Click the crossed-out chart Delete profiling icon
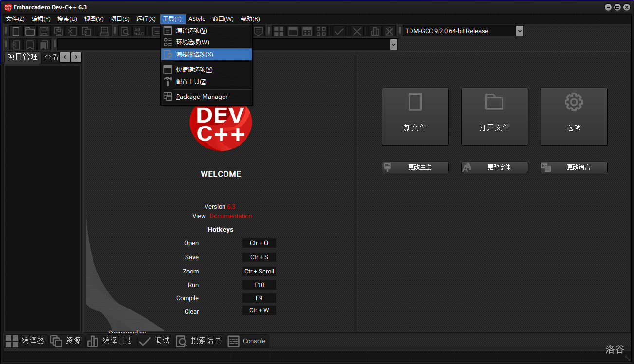634x364 pixels. 389,31
